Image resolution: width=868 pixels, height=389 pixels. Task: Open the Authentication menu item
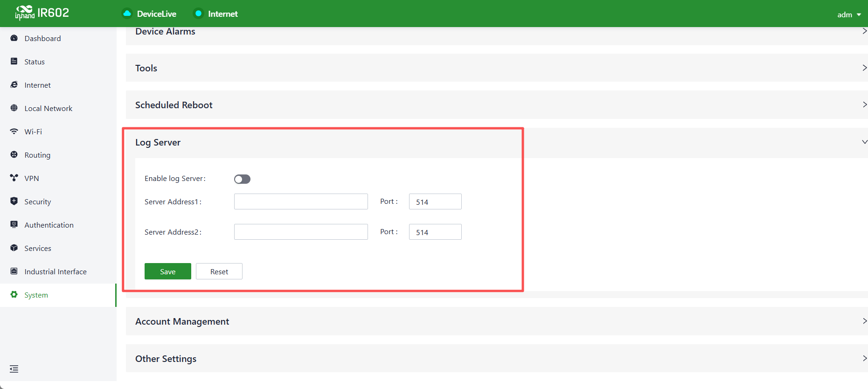pyautogui.click(x=58, y=225)
